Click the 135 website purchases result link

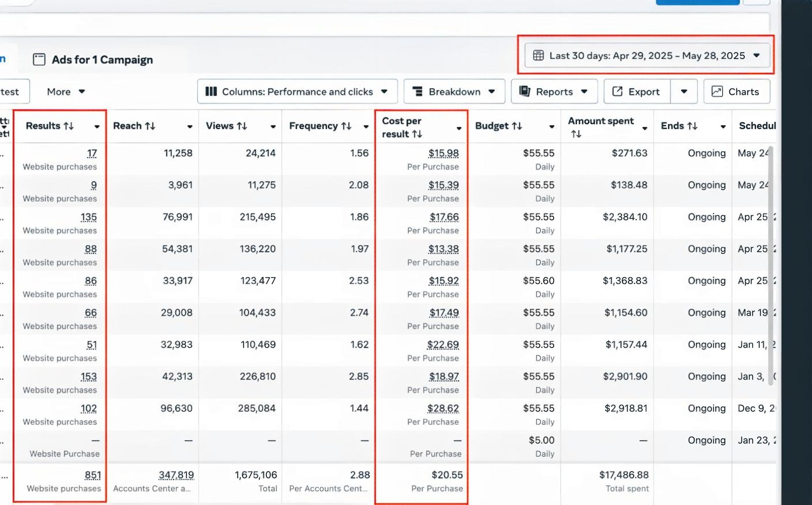88,217
